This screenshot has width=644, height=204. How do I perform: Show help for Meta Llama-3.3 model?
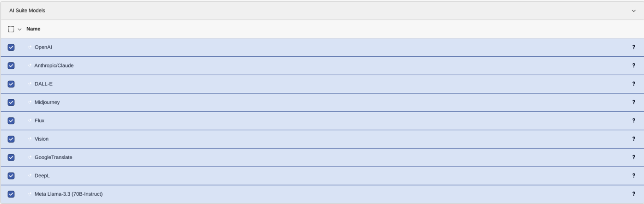(x=633, y=194)
